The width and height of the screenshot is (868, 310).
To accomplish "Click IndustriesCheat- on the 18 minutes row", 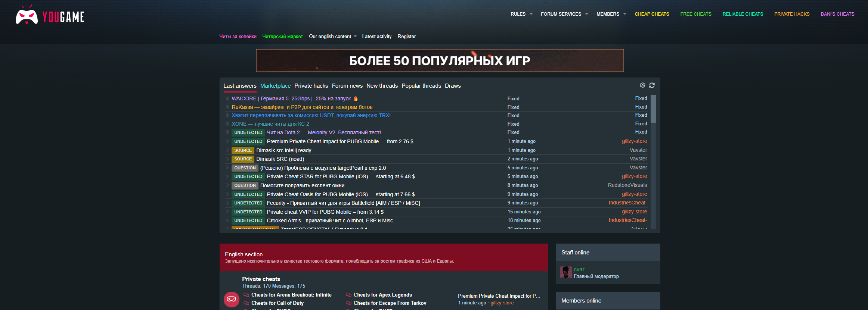I will (x=628, y=220).
